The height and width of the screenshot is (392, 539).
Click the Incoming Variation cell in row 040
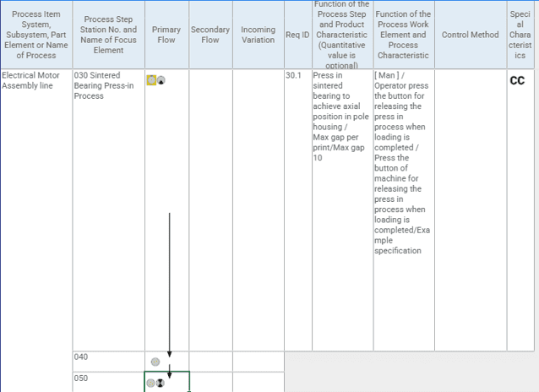(x=259, y=362)
